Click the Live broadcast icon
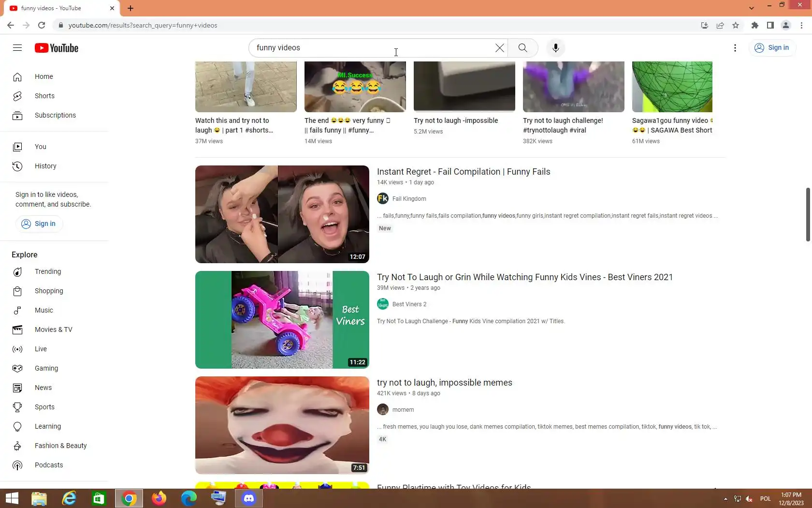The width and height of the screenshot is (812, 508). (17, 349)
